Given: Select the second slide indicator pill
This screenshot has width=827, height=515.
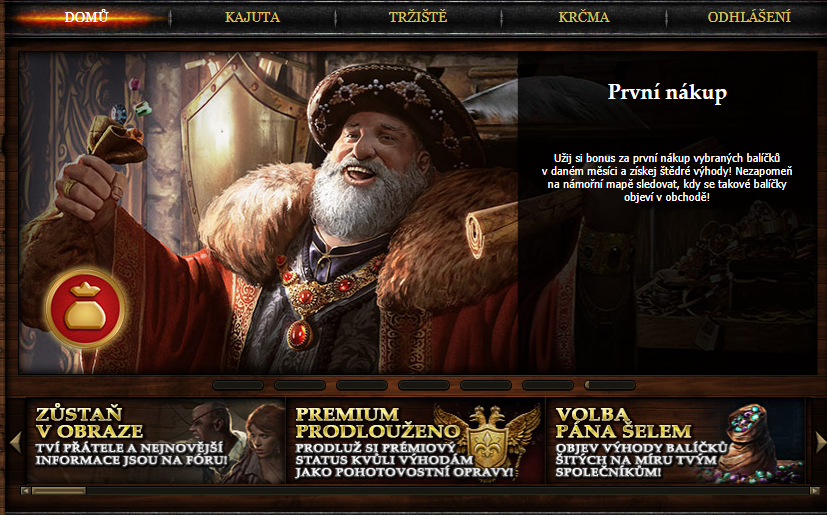Looking at the screenshot, I should (x=300, y=385).
